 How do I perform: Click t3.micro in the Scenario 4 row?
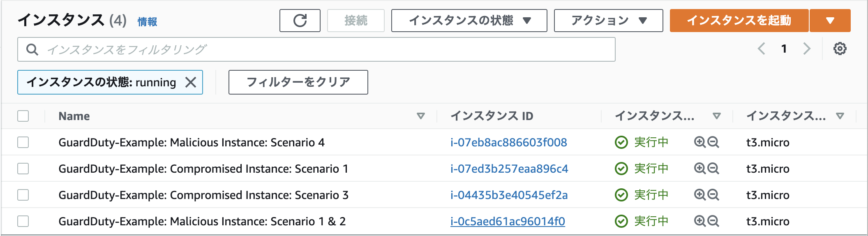pyautogui.click(x=768, y=142)
